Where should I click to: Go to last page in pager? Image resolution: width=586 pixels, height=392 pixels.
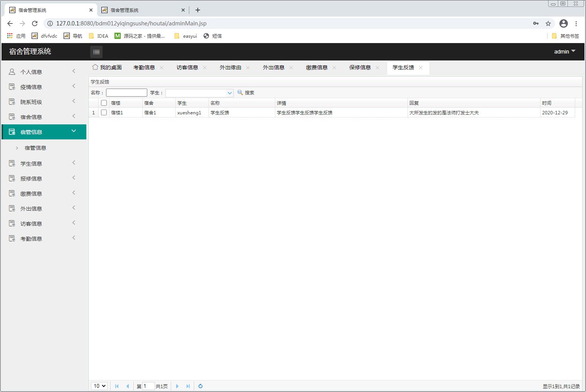(188, 386)
